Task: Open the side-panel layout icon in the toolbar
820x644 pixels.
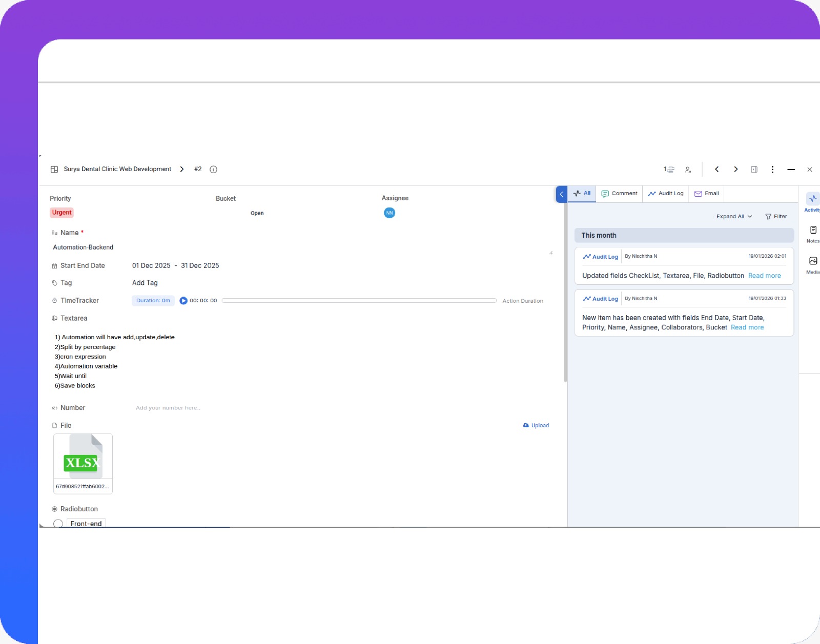Action: click(754, 169)
